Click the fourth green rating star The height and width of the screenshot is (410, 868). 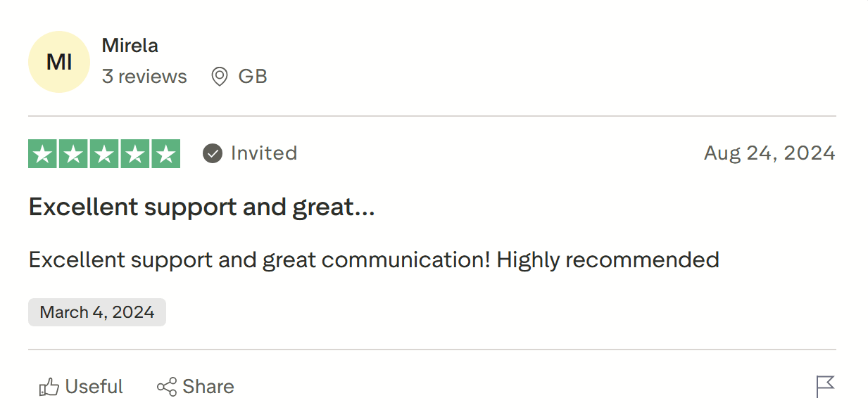point(135,154)
